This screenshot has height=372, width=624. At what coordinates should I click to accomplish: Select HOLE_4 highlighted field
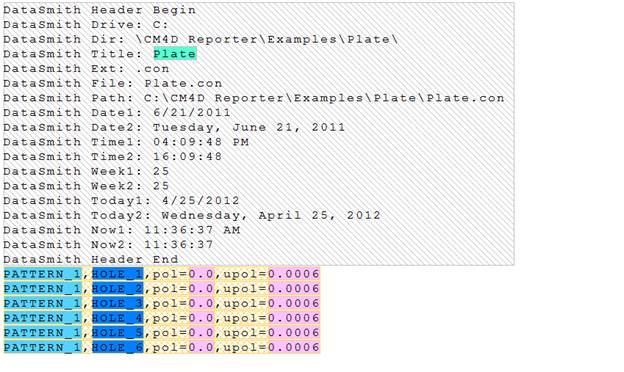pos(117,318)
